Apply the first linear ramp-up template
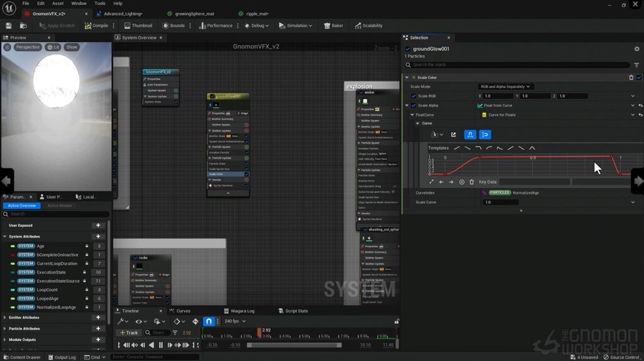The height and width of the screenshot is (361, 644). coord(457,148)
